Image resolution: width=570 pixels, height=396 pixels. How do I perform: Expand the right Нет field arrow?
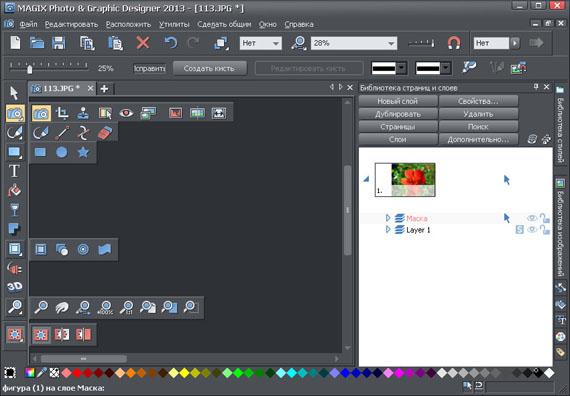[x=515, y=43]
